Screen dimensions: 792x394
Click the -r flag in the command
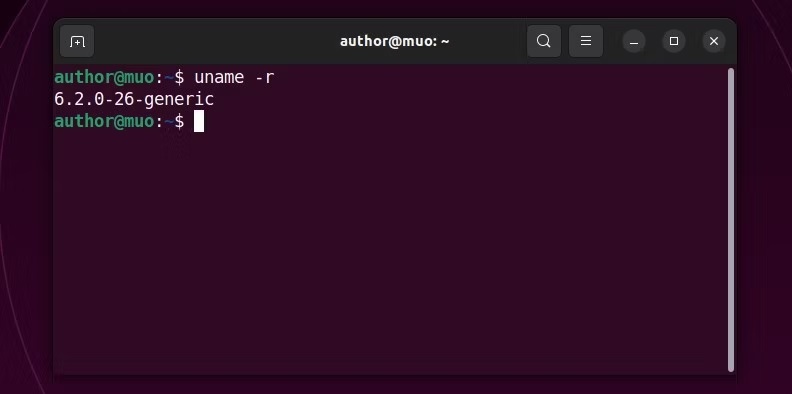click(x=264, y=77)
